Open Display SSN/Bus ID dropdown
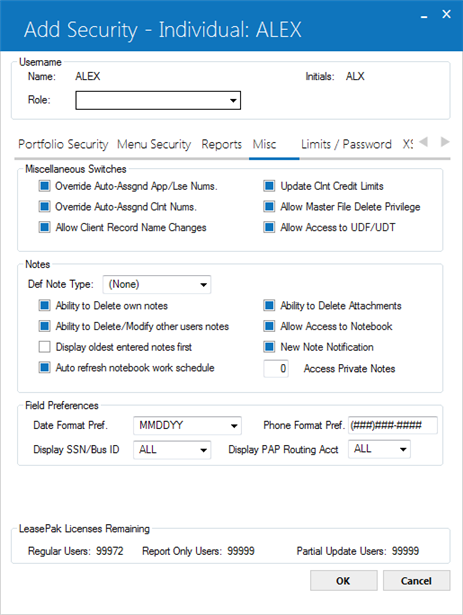 [172, 449]
